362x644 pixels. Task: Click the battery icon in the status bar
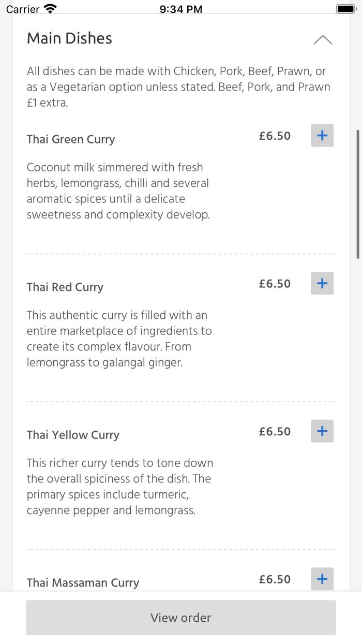[x=345, y=8]
